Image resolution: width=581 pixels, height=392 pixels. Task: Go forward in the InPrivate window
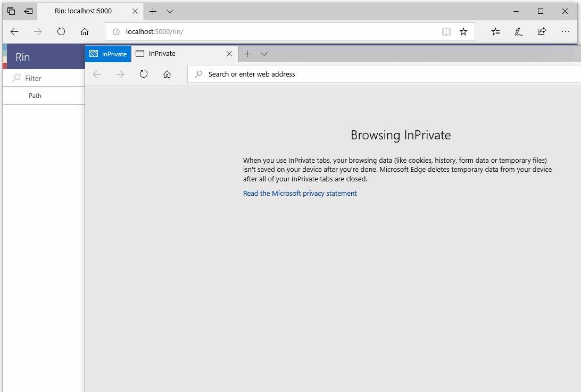click(120, 74)
